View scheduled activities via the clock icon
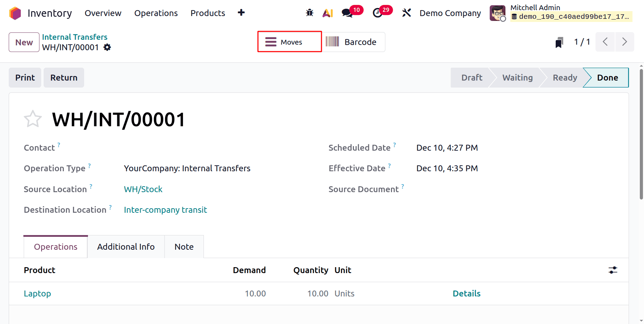 [x=378, y=13]
